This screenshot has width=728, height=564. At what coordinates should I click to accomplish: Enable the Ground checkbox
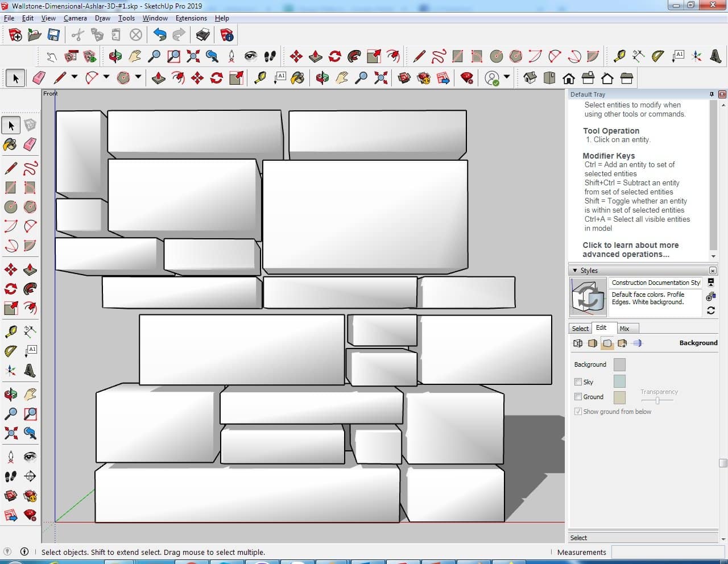(x=578, y=397)
